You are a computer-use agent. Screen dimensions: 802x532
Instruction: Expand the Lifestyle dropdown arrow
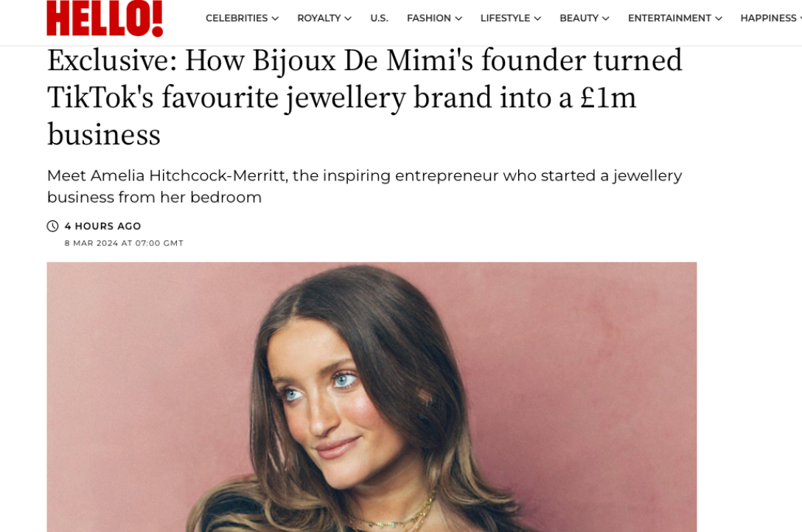point(537,18)
